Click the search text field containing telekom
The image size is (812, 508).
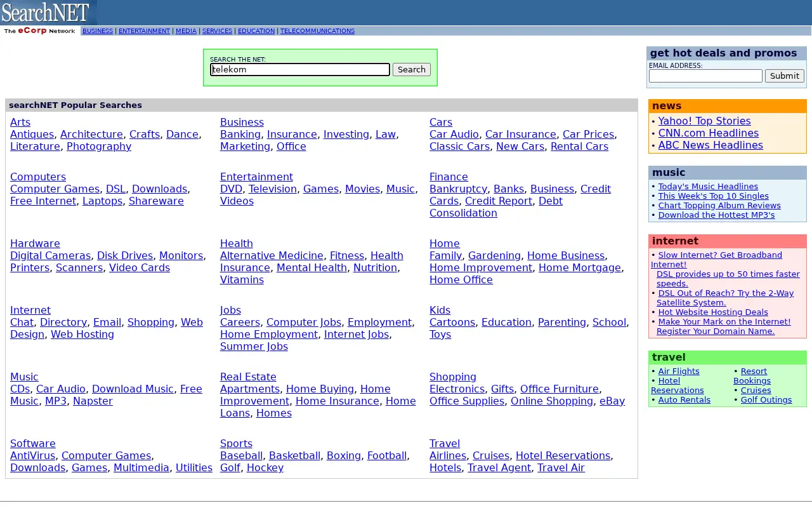coord(300,70)
